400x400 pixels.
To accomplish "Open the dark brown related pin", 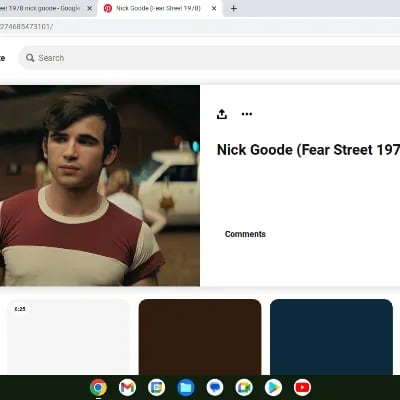I will (200, 337).
